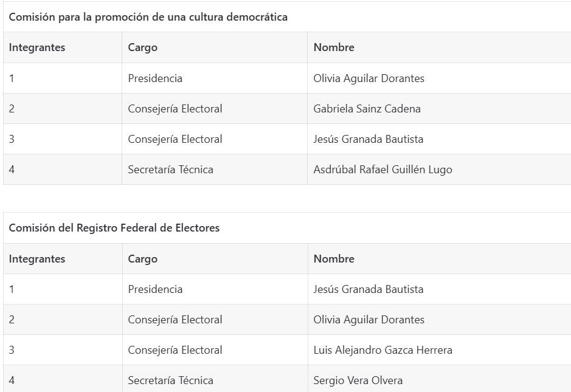The image size is (571, 392).
Task: Click 'Secretaría Técnica' in the Registro Federal table
Action: click(x=170, y=380)
